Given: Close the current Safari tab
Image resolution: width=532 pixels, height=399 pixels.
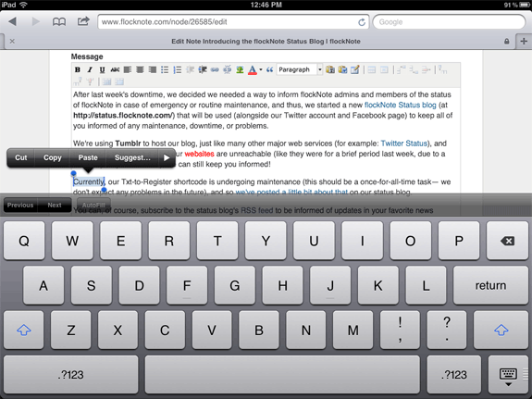Looking at the screenshot, I should (12, 41).
